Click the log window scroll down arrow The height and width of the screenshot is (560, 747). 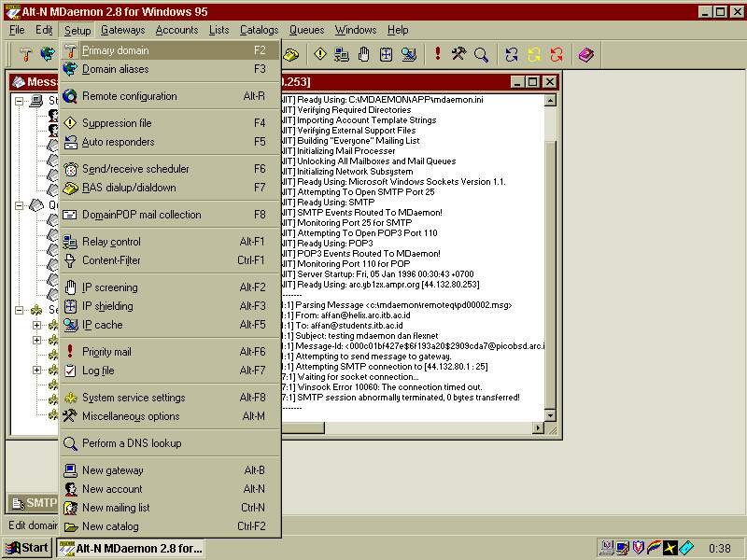(x=549, y=415)
